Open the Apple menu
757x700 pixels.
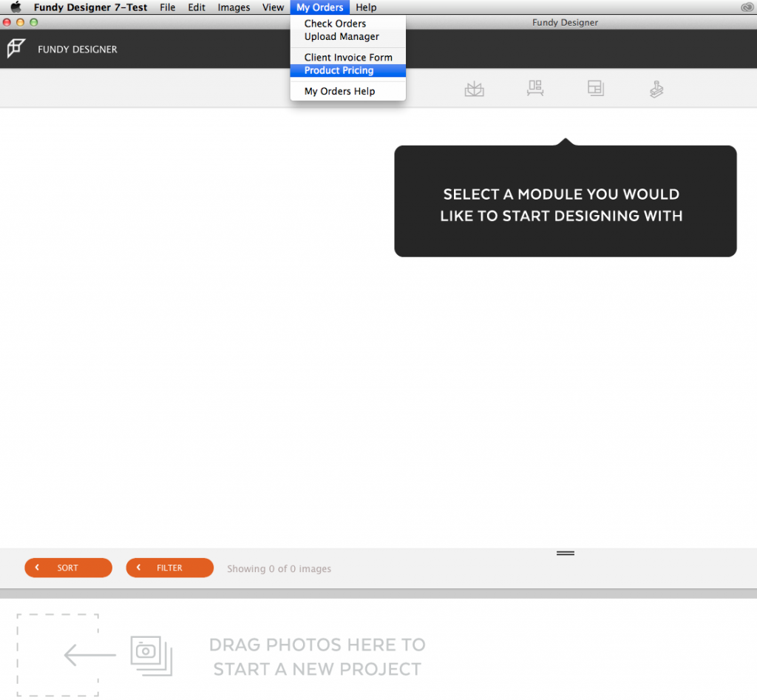tap(16, 7)
